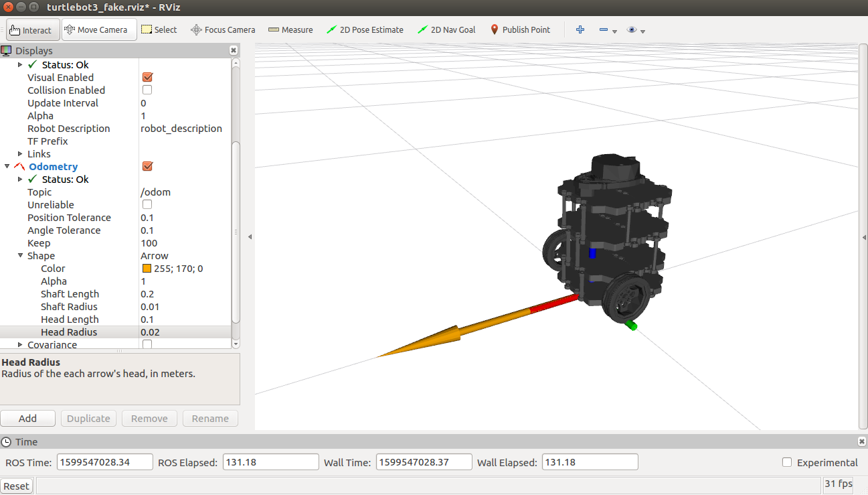Pick the Measure tool
Screen dimensions: 868x495
[290, 30]
